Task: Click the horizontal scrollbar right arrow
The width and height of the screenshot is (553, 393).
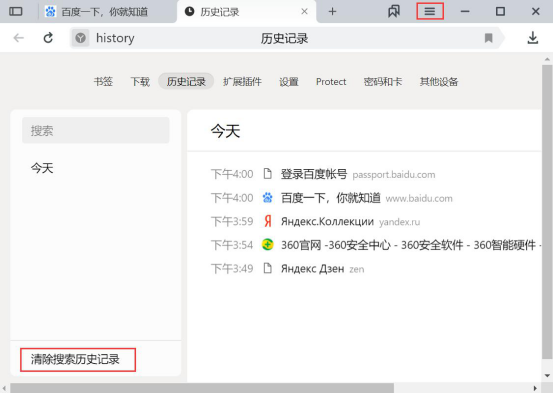Action: (535, 388)
